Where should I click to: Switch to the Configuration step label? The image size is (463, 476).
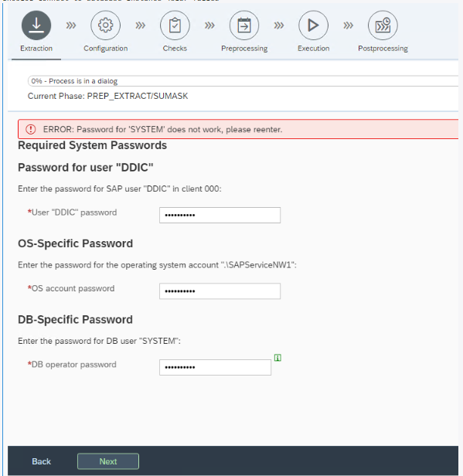point(105,48)
